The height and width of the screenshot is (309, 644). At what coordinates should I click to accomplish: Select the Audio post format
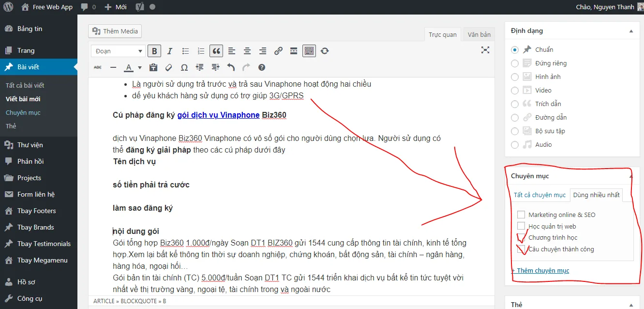[x=515, y=145]
